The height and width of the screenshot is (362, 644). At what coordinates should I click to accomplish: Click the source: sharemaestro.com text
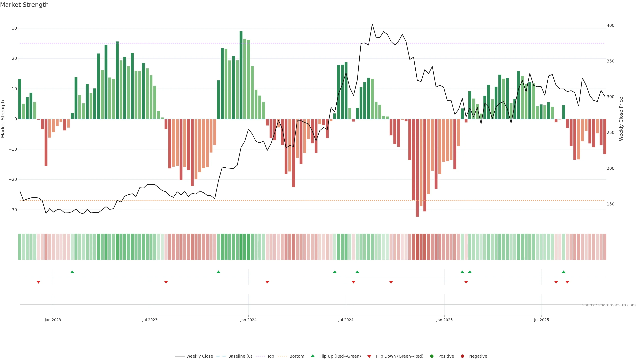coord(609,305)
